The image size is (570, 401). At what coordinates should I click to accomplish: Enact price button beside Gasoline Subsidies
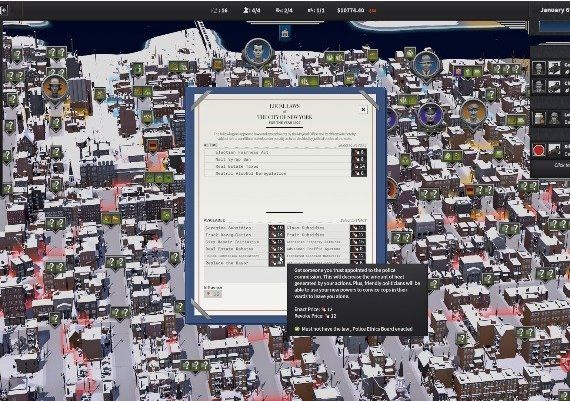point(277,228)
